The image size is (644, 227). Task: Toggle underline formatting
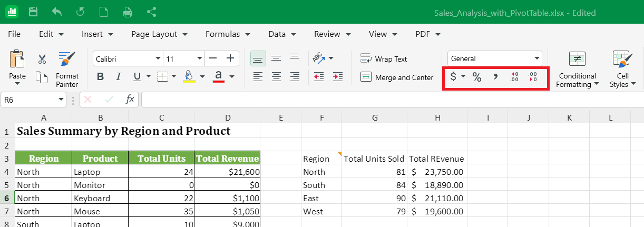click(136, 77)
